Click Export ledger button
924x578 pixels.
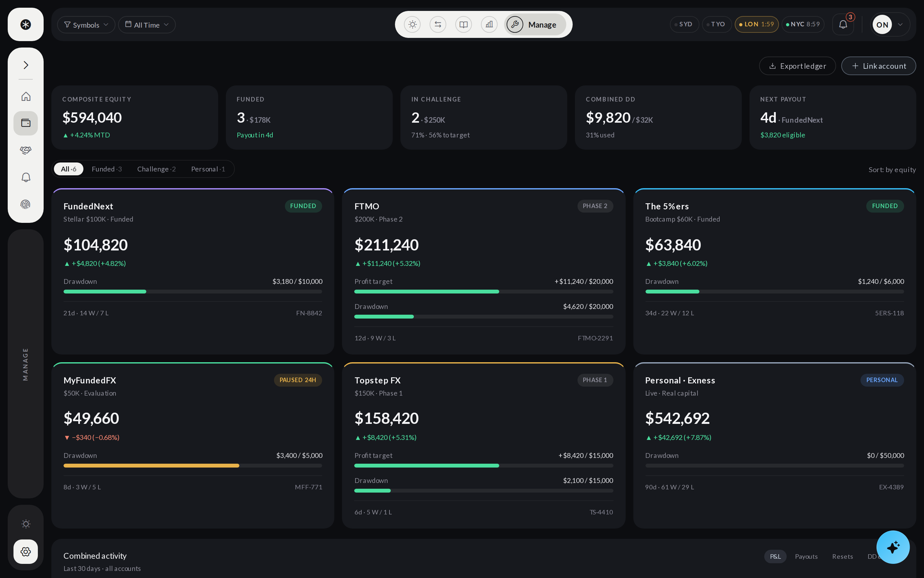point(797,66)
